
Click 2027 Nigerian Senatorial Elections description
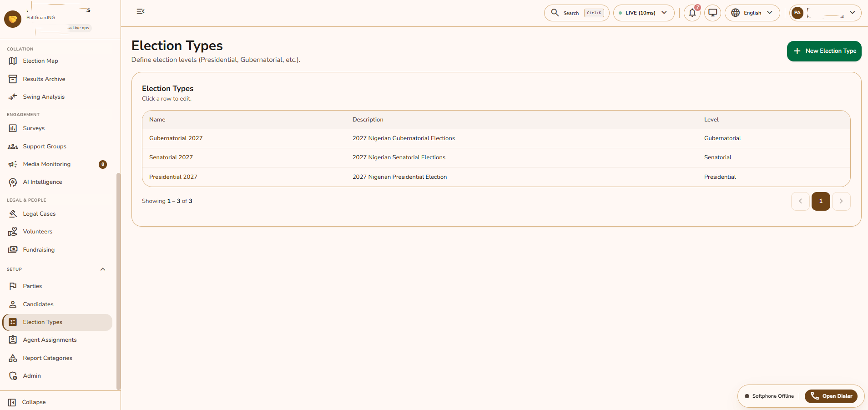(399, 157)
